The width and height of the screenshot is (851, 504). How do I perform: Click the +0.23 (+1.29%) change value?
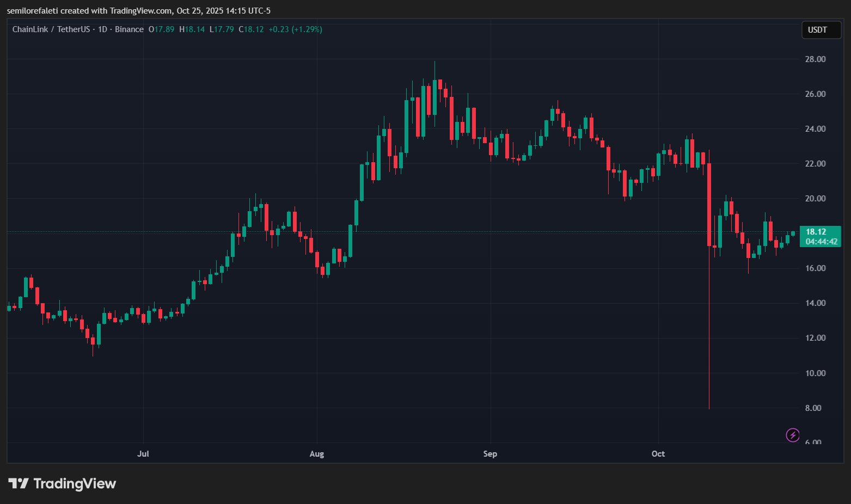[295, 29]
